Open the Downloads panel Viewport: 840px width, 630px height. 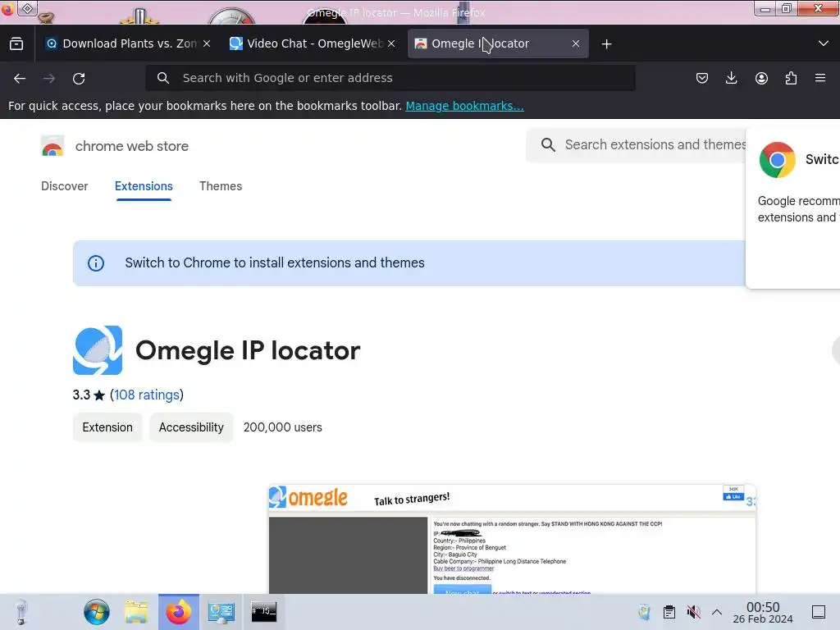click(x=731, y=78)
